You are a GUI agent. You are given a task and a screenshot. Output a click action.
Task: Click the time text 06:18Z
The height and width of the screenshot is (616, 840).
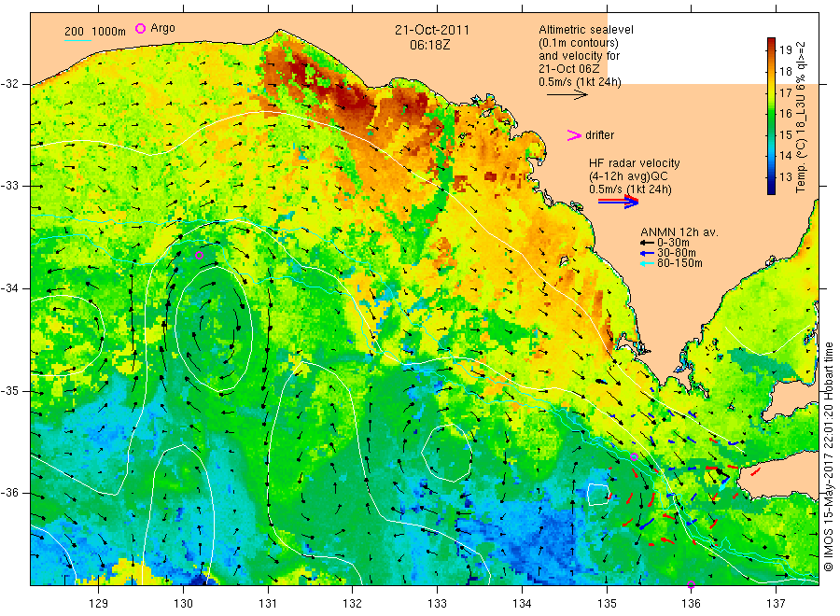(429, 45)
